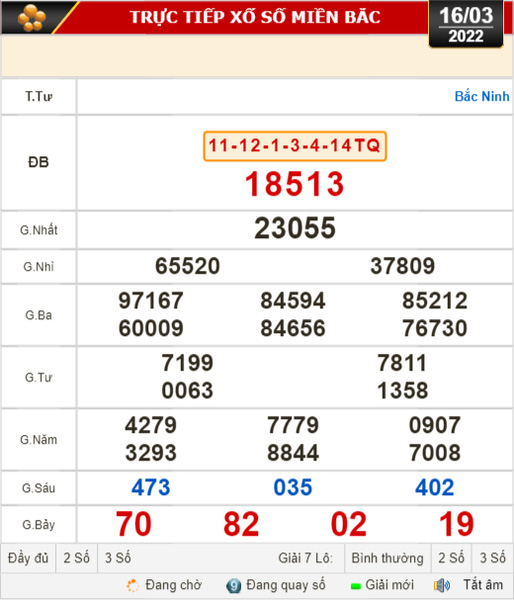Click the seventh prize number 70

tap(134, 524)
